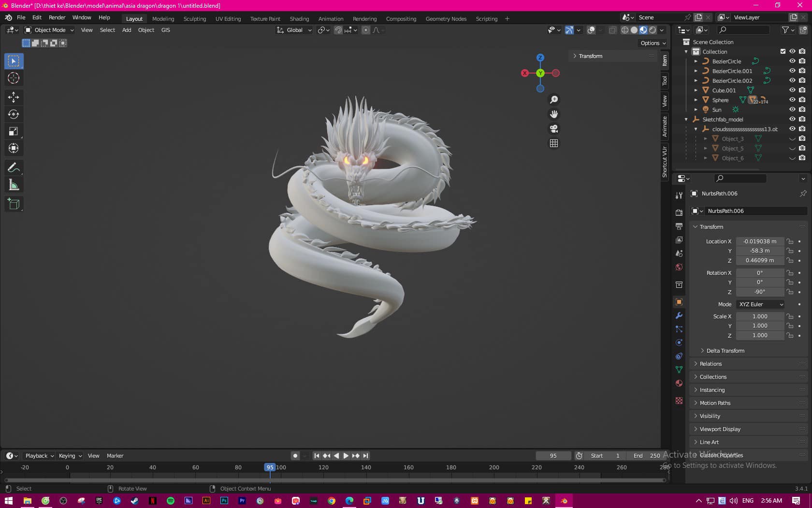Select the Move tool in the toolbar
The image size is (812, 508).
(x=14, y=97)
